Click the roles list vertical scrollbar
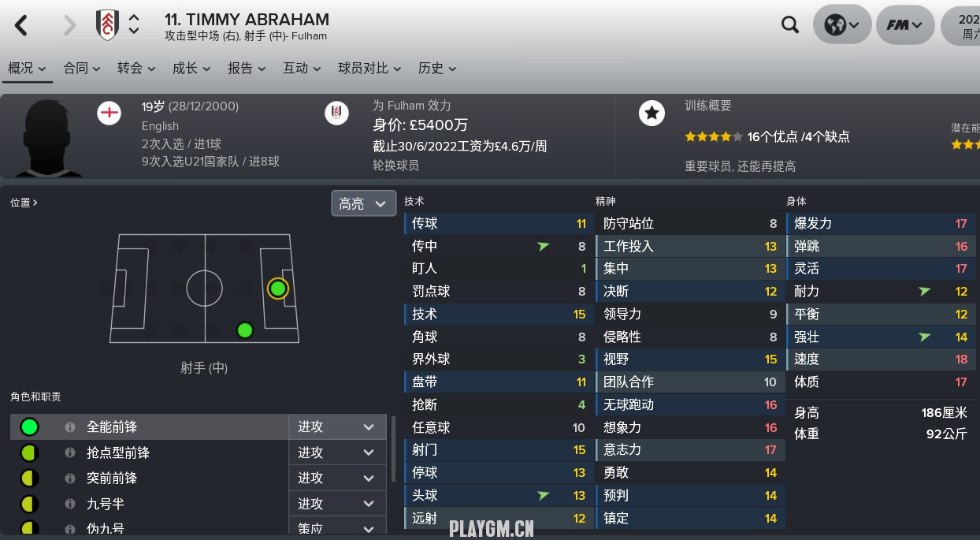The width and height of the screenshot is (980, 540). pos(394,449)
